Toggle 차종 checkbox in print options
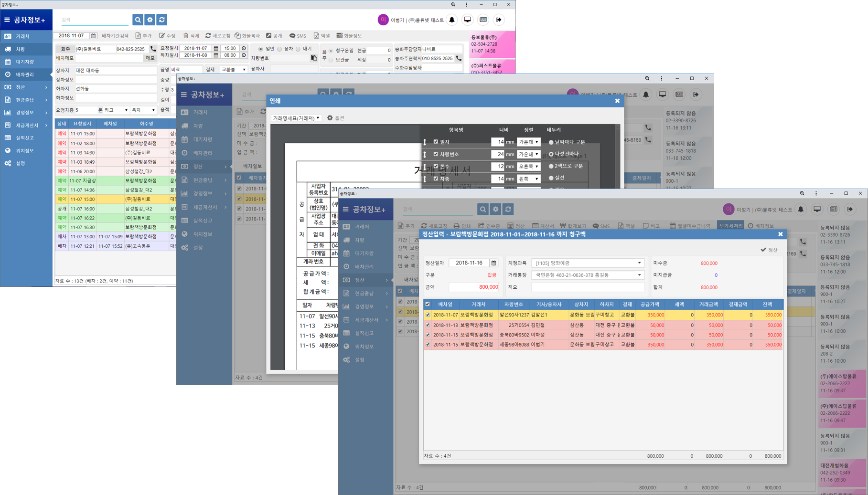 point(436,179)
